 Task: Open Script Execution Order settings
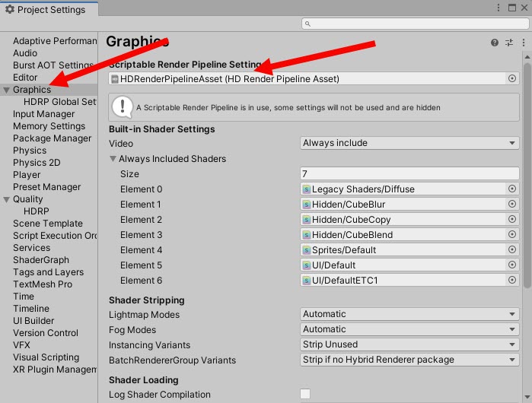click(55, 236)
